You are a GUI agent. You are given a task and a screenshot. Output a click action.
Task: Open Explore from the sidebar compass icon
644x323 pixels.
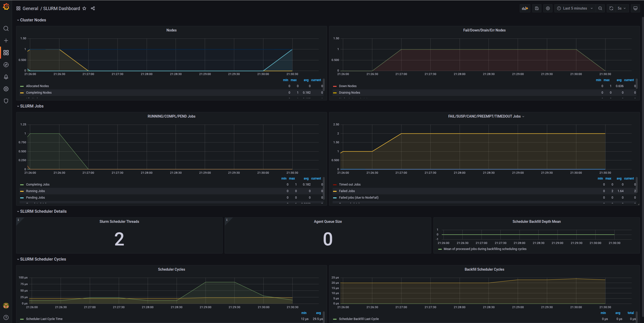(6, 65)
